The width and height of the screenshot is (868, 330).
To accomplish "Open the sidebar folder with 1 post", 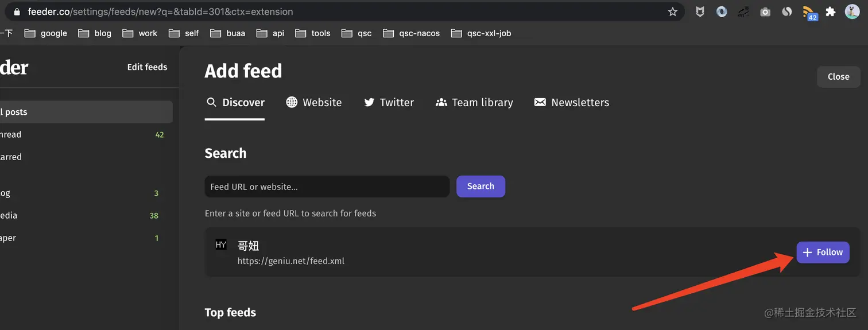I will (x=85, y=238).
